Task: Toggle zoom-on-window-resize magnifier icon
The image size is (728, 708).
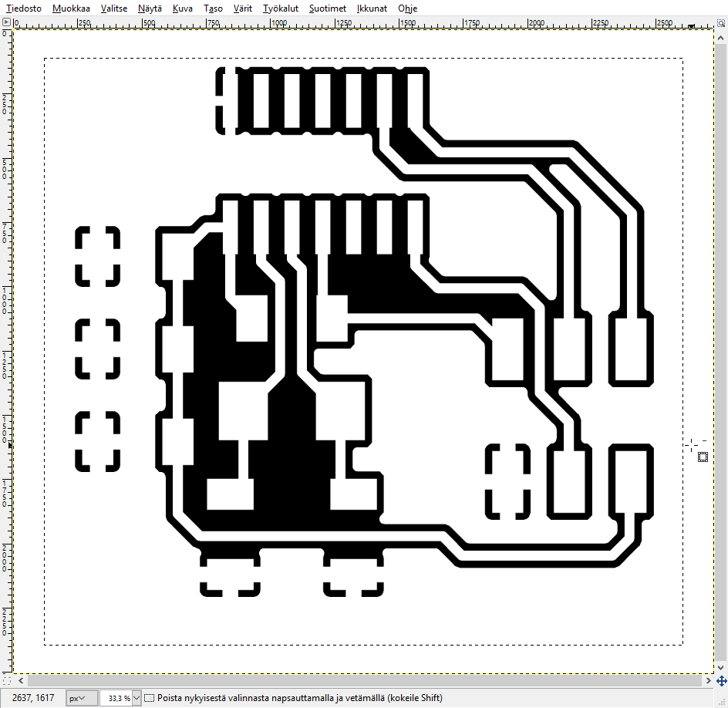Action: coord(721,22)
